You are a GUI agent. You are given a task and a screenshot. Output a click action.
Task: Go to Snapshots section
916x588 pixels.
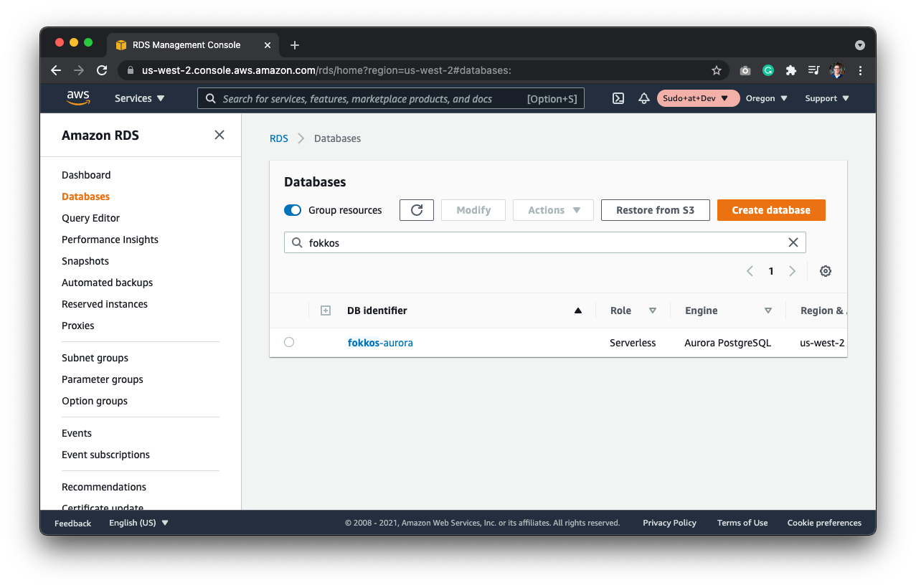[x=85, y=261]
